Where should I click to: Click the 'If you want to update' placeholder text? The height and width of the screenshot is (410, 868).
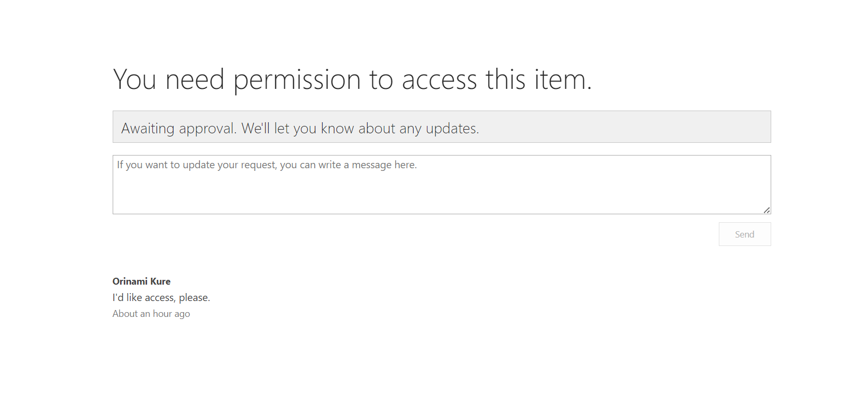click(x=266, y=165)
